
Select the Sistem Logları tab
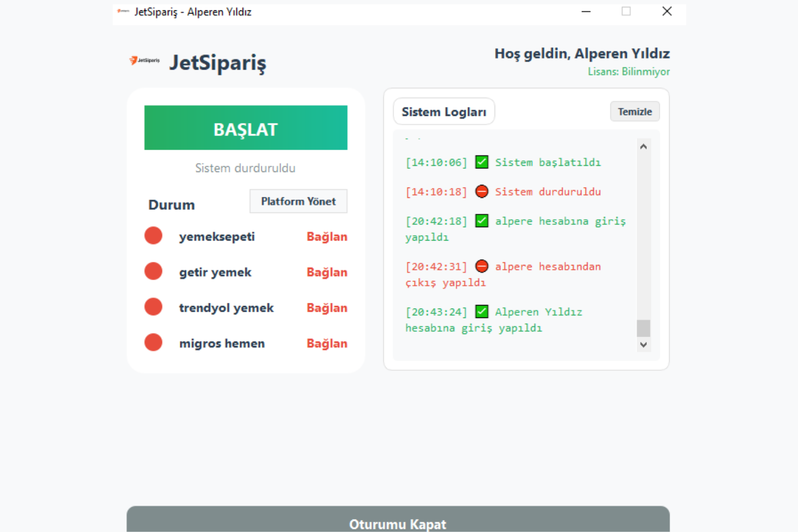click(444, 111)
